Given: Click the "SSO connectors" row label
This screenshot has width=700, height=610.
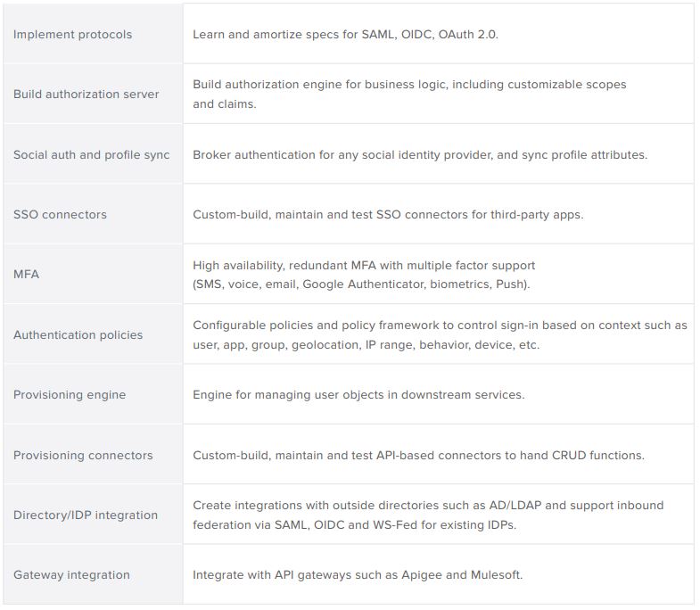Looking at the screenshot, I should 60,215.
